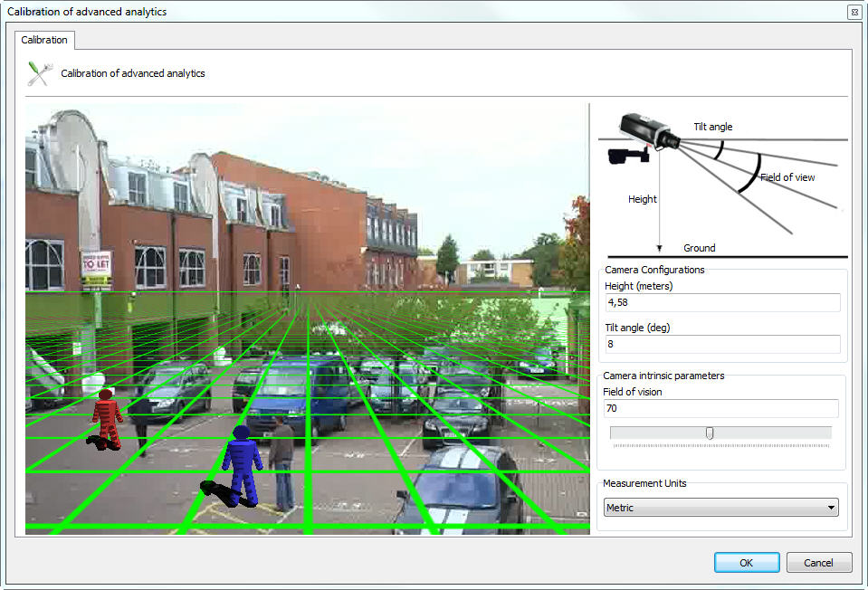
Task: Click the field of vision slider handle
Action: coord(710,433)
